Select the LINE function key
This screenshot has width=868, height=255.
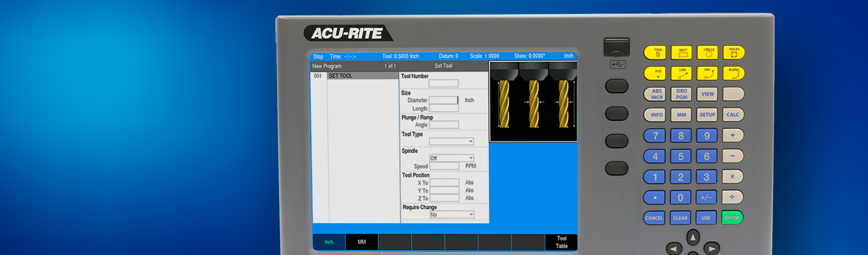[681, 73]
